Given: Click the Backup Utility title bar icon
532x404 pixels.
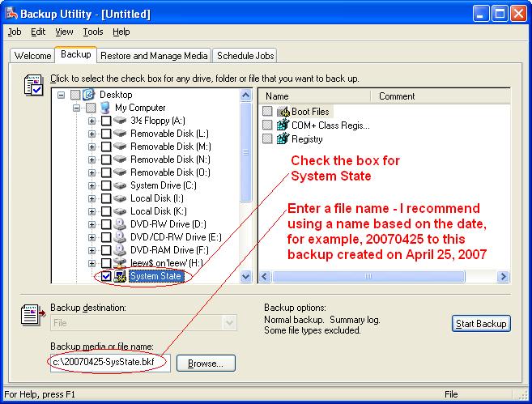Looking at the screenshot, I should [x=12, y=14].
